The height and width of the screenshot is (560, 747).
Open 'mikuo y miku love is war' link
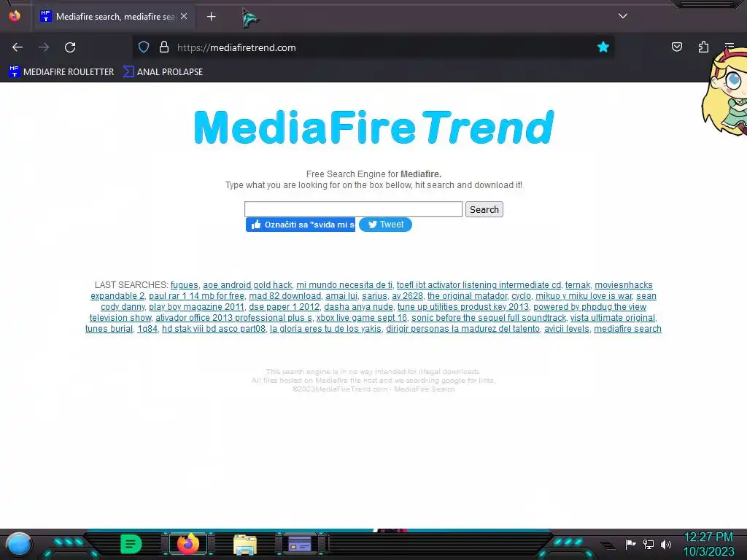tap(584, 296)
